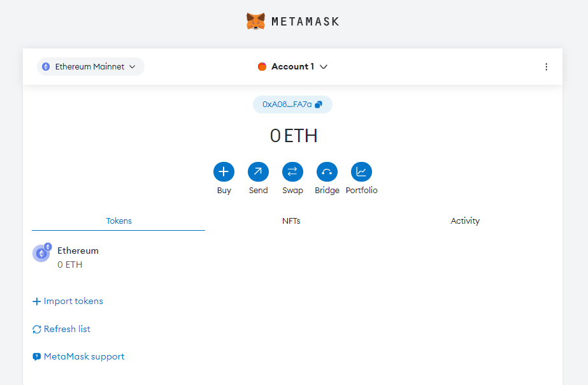
Task: Click the MetaMask fox logo
Action: [255, 21]
